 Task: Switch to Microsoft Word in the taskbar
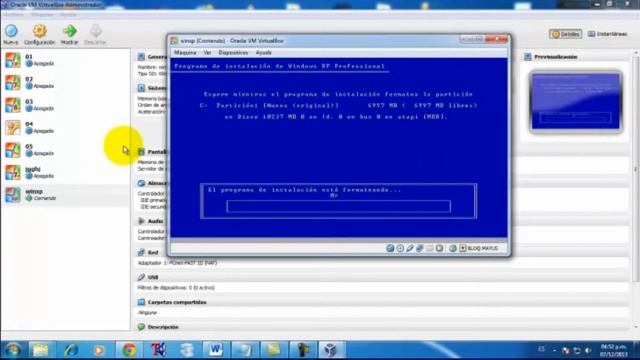tap(216, 350)
